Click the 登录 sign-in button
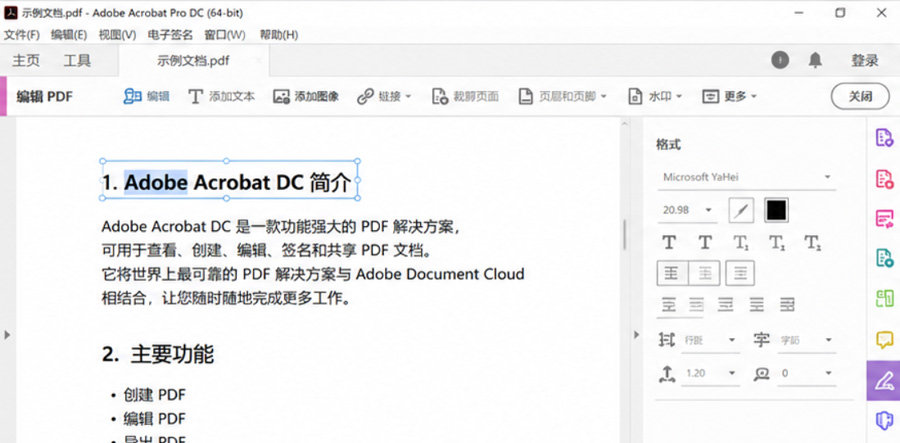 [864, 60]
